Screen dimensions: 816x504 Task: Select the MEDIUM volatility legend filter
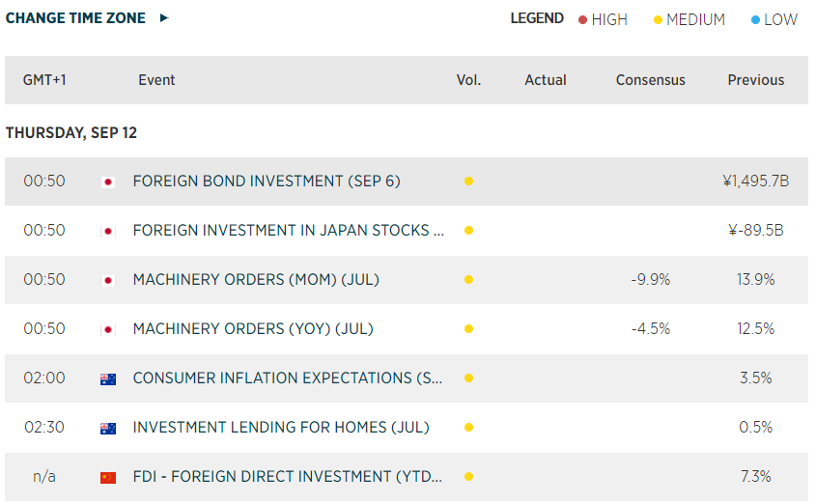689,19
